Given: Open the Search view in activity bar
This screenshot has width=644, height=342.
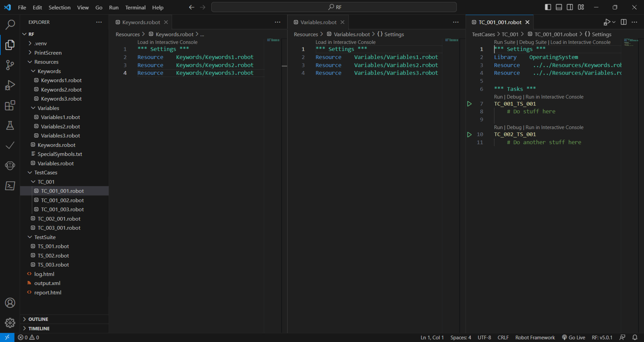Looking at the screenshot, I should (10, 25).
